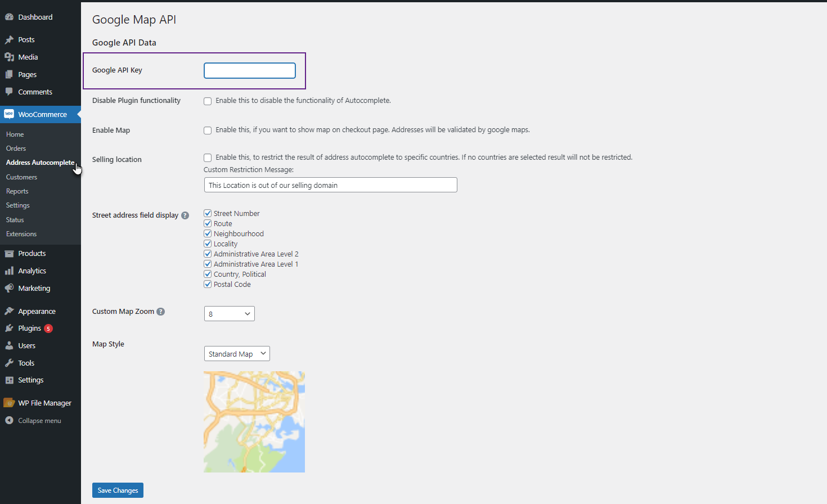The image size is (827, 504).
Task: Uncheck the Neighbourhood display option
Action: point(208,233)
